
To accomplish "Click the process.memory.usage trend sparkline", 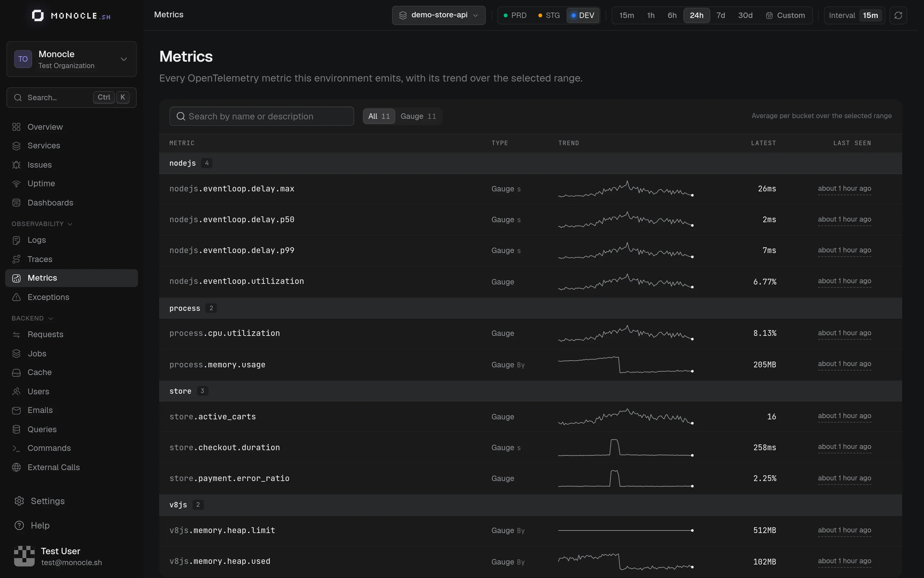I will click(x=626, y=365).
